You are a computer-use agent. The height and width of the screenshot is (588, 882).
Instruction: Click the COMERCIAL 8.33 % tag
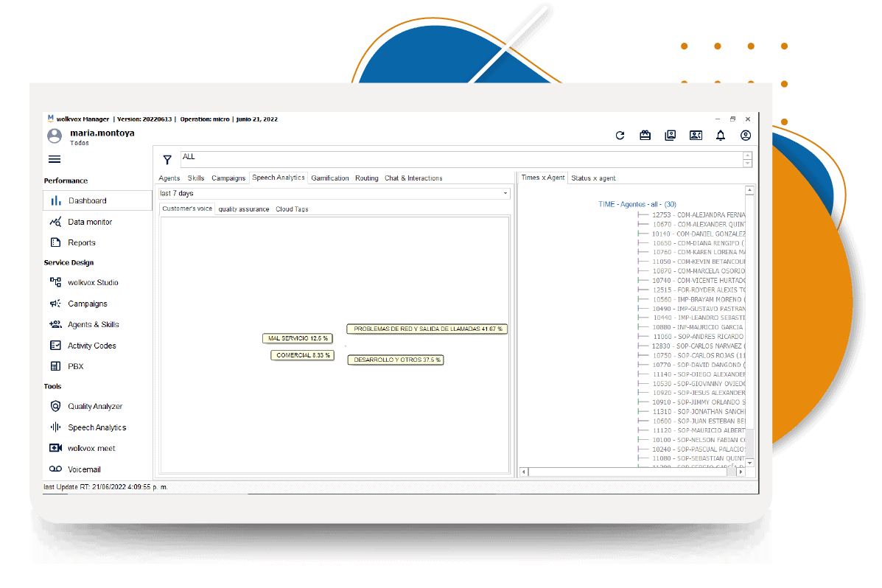303,356
